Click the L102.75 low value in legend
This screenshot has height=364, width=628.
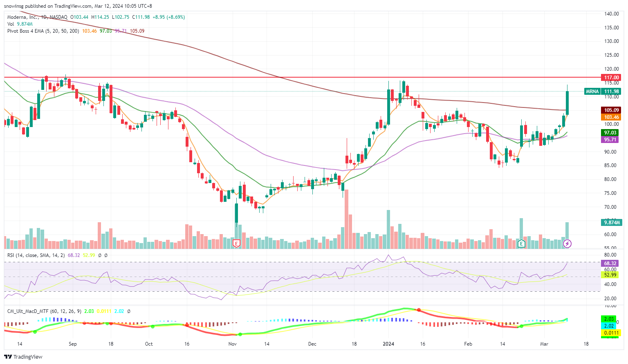pyautogui.click(x=121, y=17)
